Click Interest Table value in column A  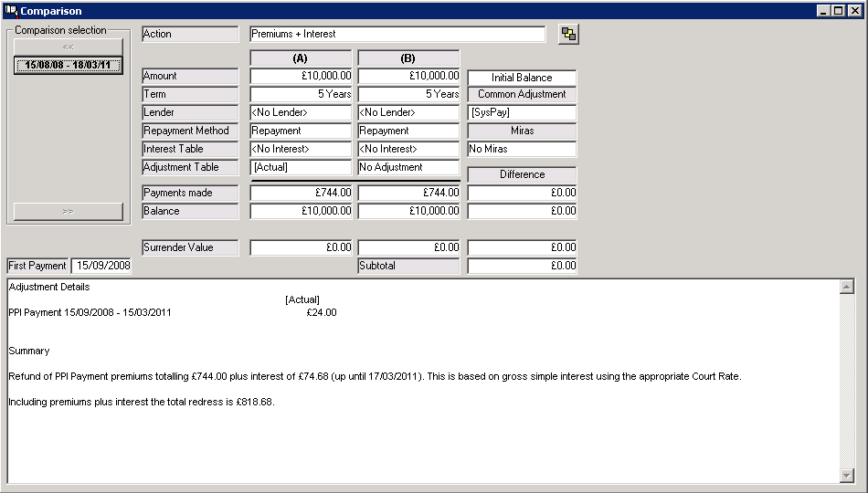click(x=301, y=149)
